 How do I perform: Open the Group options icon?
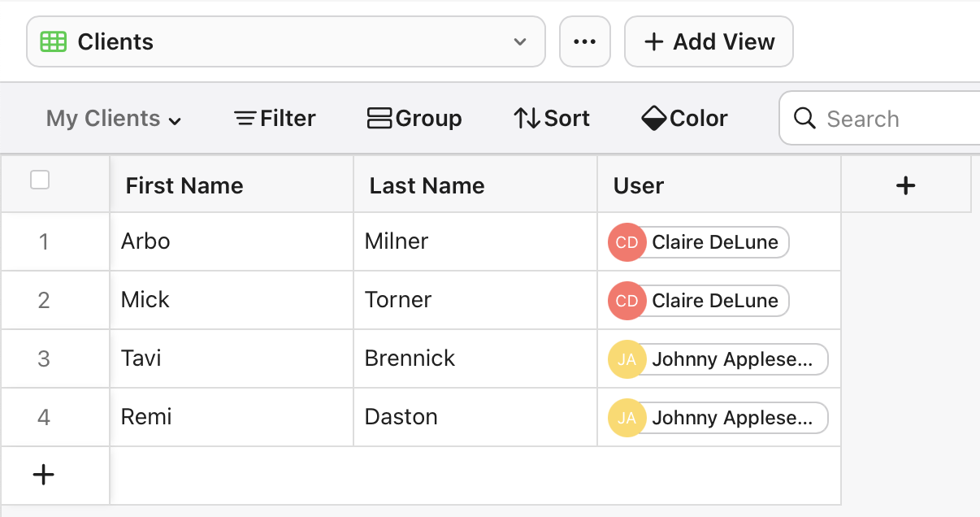(x=379, y=118)
